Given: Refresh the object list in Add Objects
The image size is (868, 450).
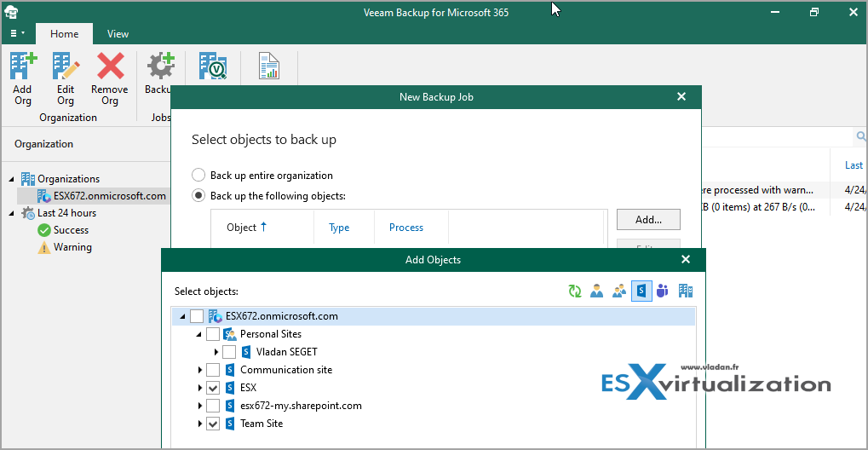Looking at the screenshot, I should [x=575, y=291].
